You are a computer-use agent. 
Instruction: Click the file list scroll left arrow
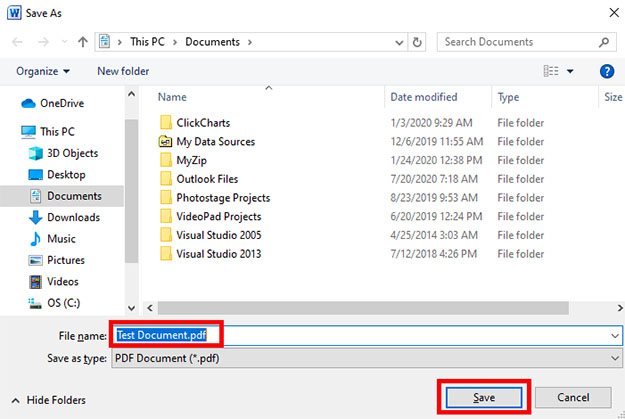pyautogui.click(x=150, y=308)
